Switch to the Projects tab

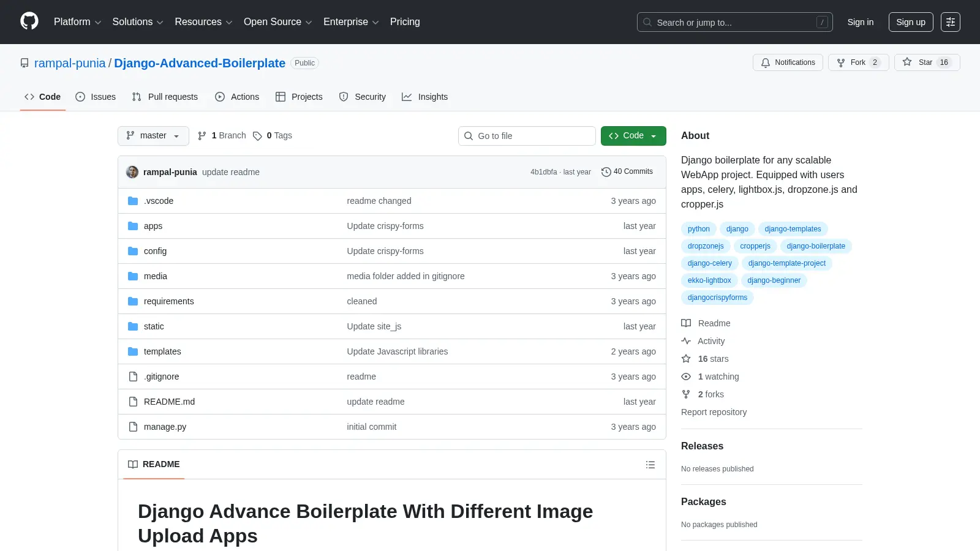(299, 97)
